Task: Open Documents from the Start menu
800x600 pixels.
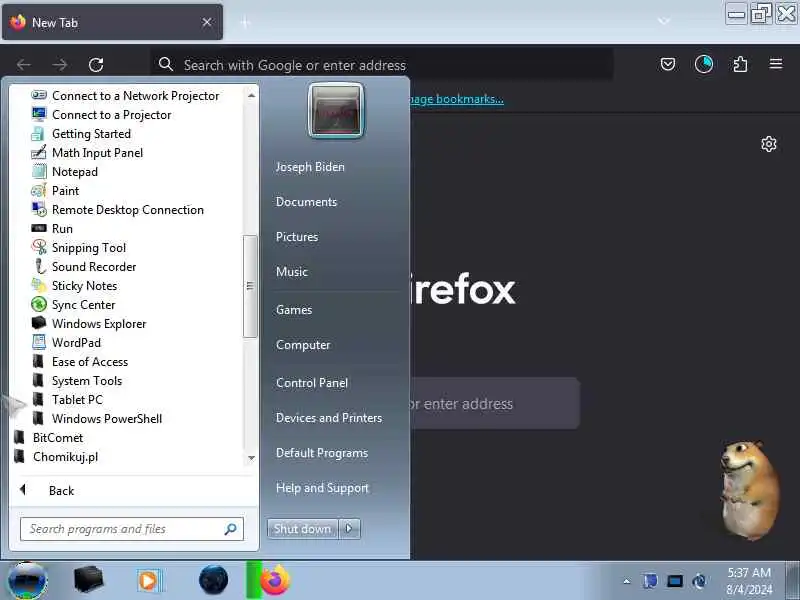Action: point(307,202)
